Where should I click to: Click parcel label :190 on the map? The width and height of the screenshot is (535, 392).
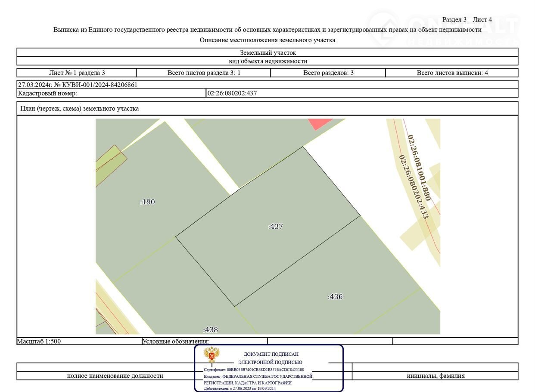click(147, 202)
